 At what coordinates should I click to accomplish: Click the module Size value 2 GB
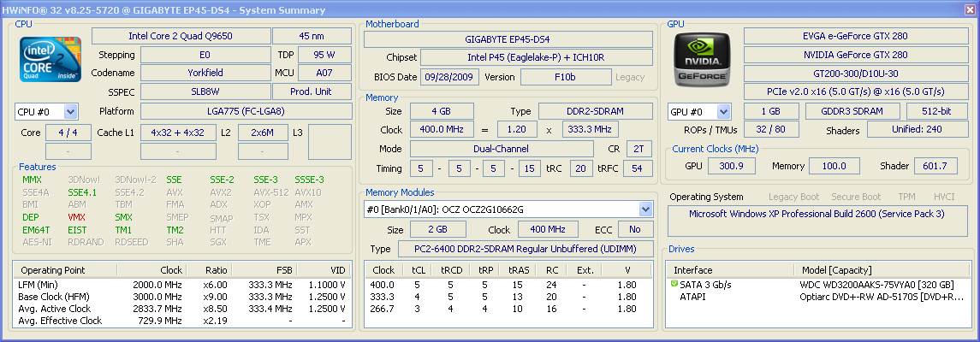[437, 230]
